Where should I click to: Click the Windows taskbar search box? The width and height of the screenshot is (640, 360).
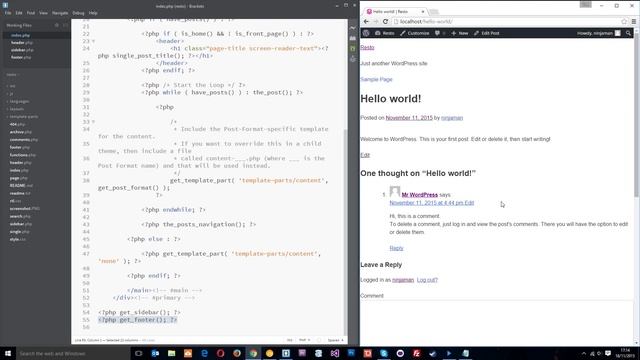73,353
